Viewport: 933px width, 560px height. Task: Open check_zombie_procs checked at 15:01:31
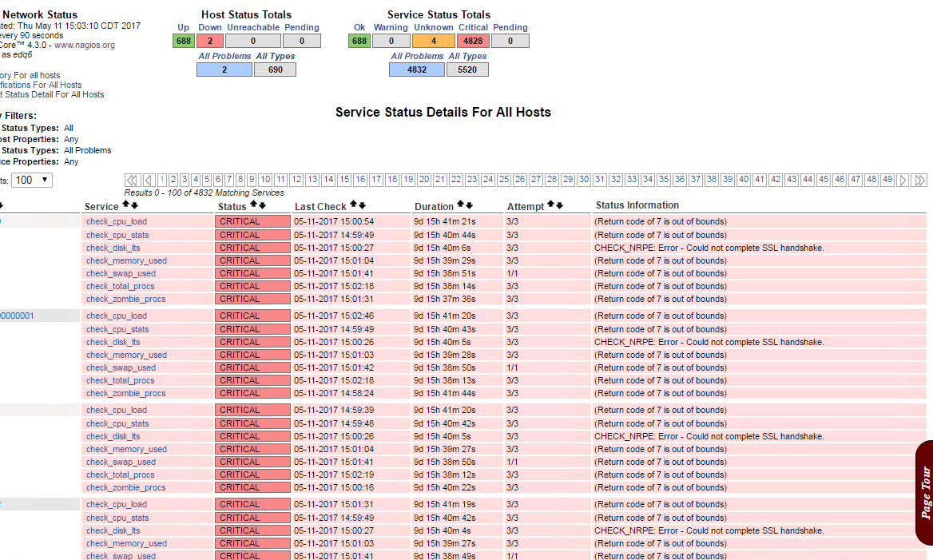pyautogui.click(x=126, y=299)
